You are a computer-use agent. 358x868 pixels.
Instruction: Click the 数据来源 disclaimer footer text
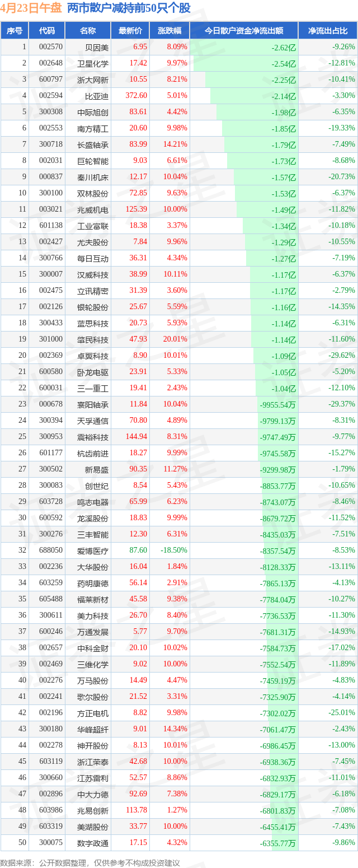tap(91, 862)
